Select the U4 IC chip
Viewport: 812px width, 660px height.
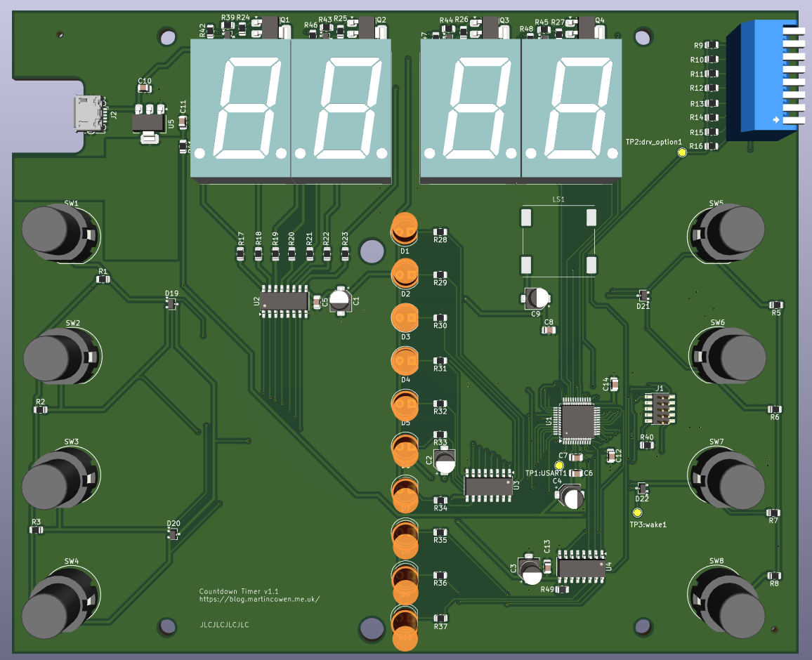click(x=581, y=566)
